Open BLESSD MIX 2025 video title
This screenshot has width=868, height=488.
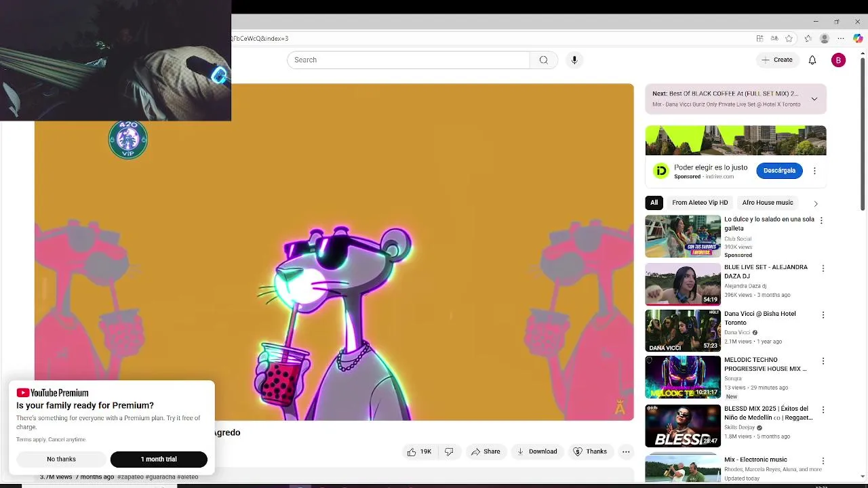tap(768, 413)
